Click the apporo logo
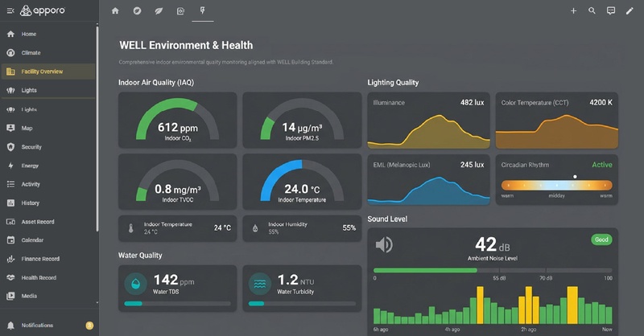Screen dimensions: 644x336 [43, 10]
